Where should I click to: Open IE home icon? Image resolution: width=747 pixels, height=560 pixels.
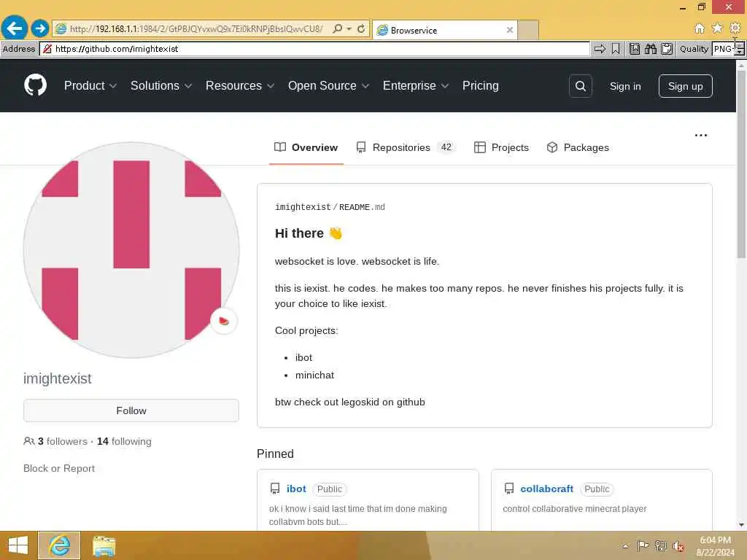pos(699,28)
